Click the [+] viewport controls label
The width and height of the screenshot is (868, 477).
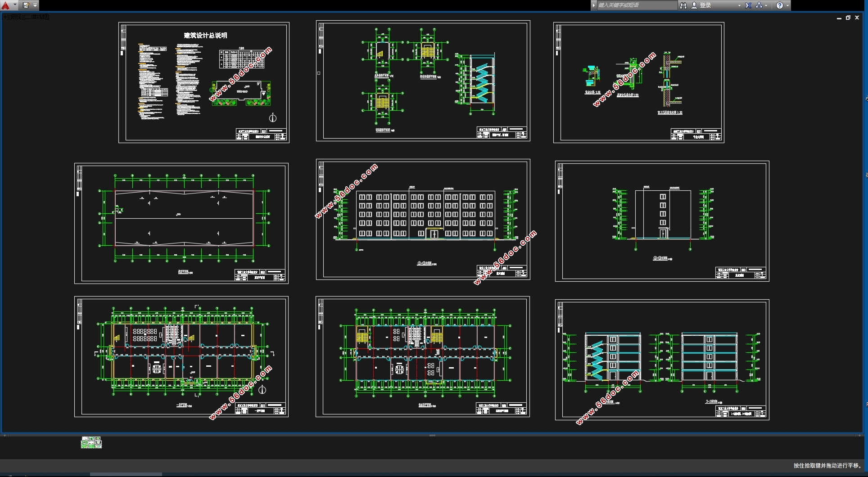pyautogui.click(x=5, y=17)
